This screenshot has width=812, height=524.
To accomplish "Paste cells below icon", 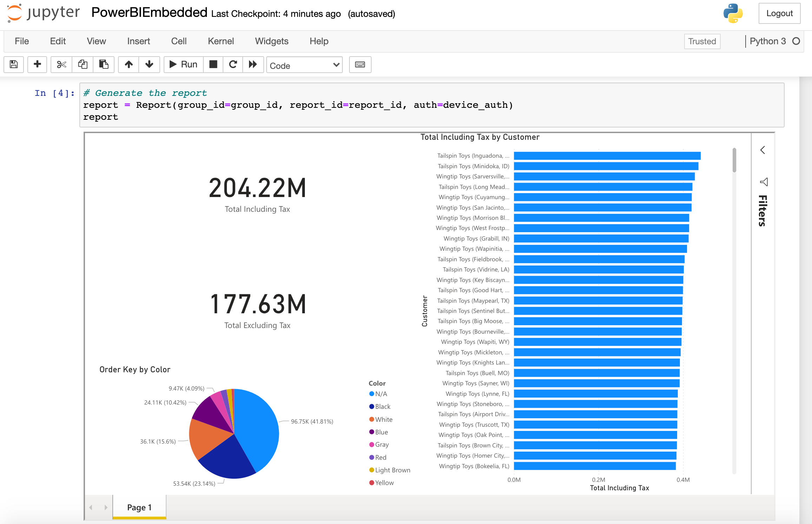I will click(104, 65).
